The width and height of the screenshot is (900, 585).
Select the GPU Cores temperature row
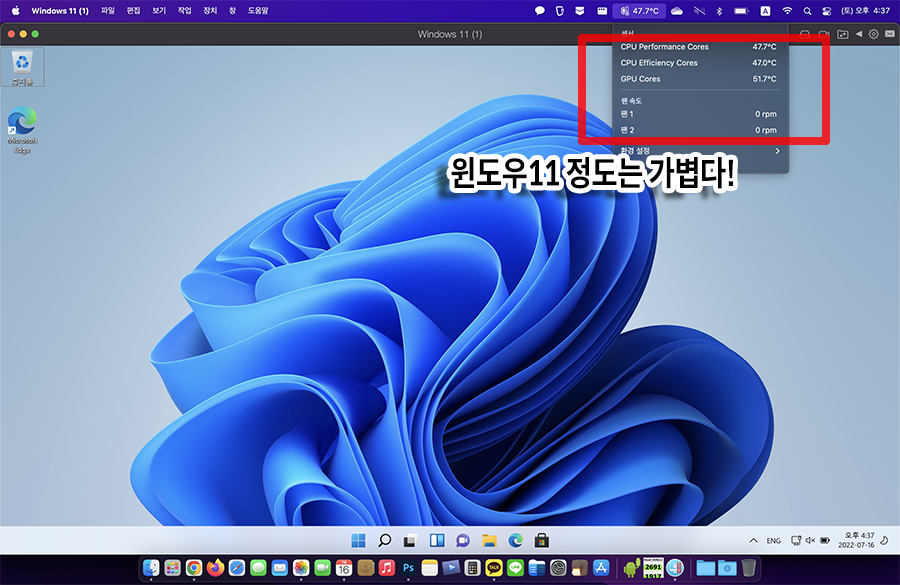(699, 79)
